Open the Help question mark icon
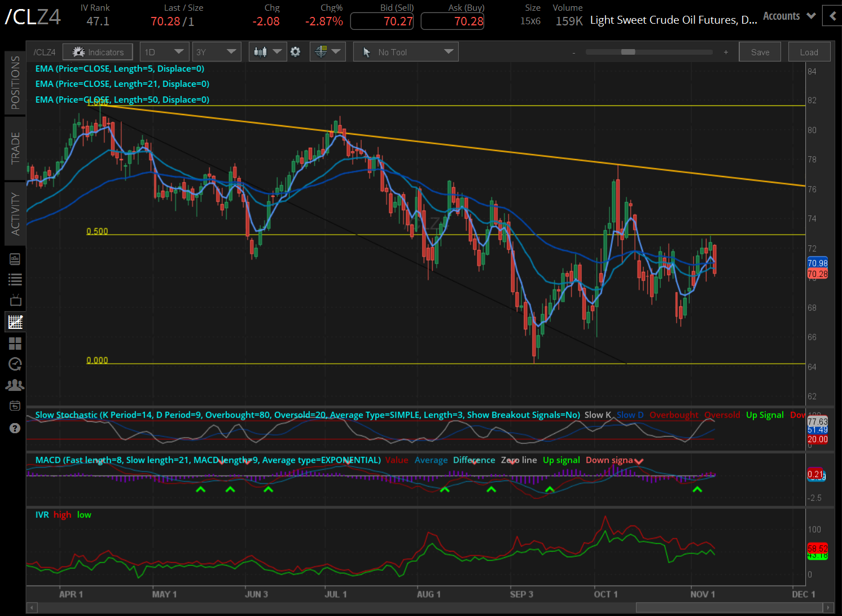This screenshot has width=842, height=616. 15,428
